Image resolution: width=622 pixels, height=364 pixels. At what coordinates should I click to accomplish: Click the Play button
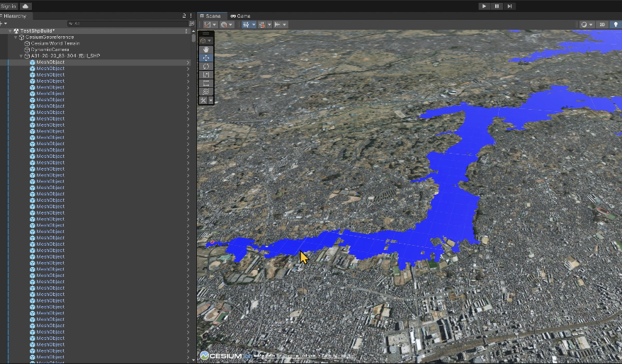click(x=484, y=6)
